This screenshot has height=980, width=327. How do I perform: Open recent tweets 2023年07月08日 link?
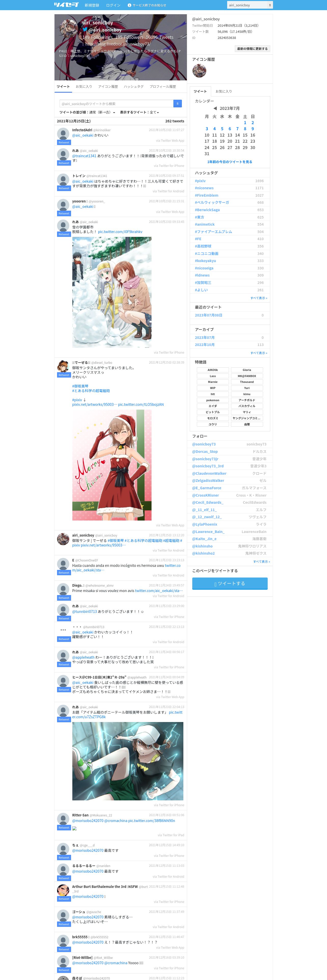tap(209, 315)
